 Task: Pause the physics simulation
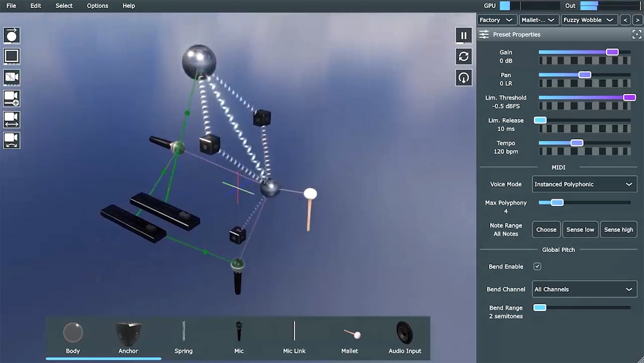pos(464,35)
